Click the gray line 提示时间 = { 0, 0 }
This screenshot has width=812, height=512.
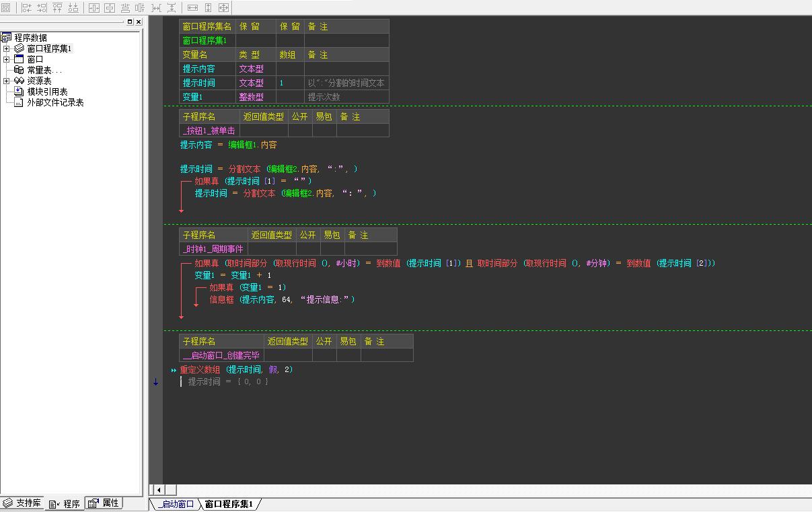(x=228, y=381)
